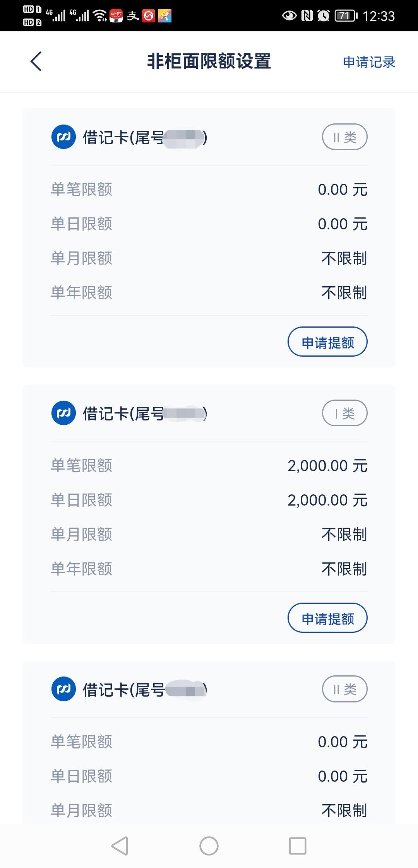Image resolution: width=418 pixels, height=868 pixels.
Task: Tap the Android home circle button
Action: pos(209,846)
